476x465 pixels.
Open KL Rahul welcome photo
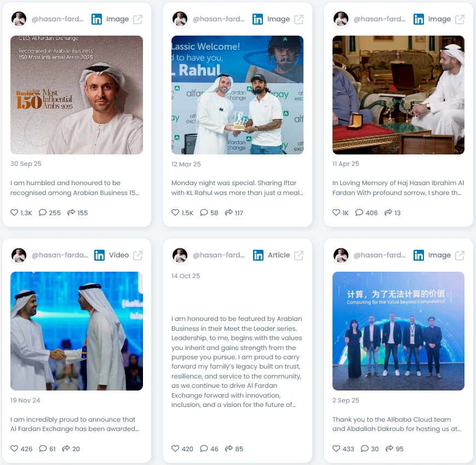pos(237,95)
